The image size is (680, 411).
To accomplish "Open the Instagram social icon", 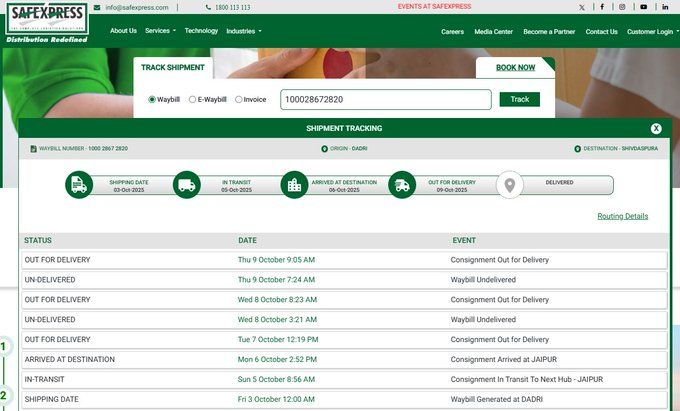I will click(x=622, y=7).
